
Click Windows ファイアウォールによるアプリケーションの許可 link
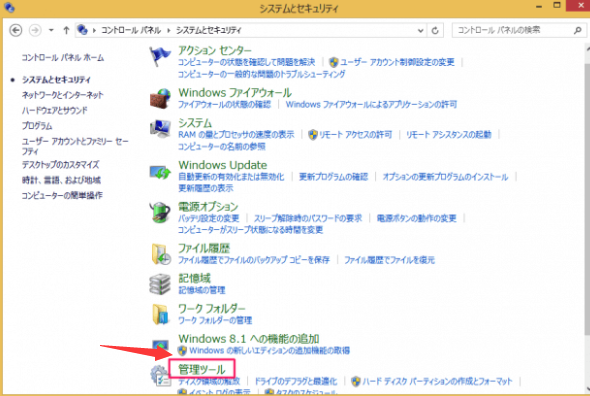[371, 104]
